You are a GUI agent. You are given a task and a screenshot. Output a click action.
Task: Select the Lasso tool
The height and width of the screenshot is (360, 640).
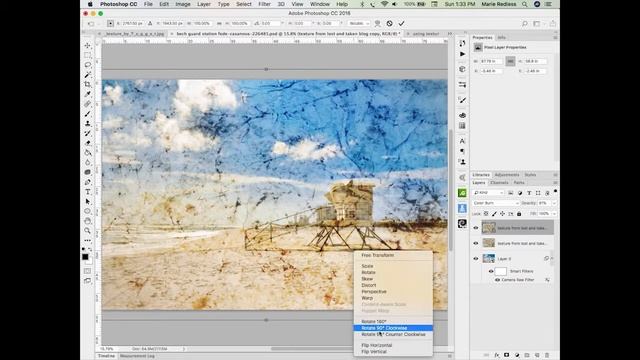(x=88, y=65)
